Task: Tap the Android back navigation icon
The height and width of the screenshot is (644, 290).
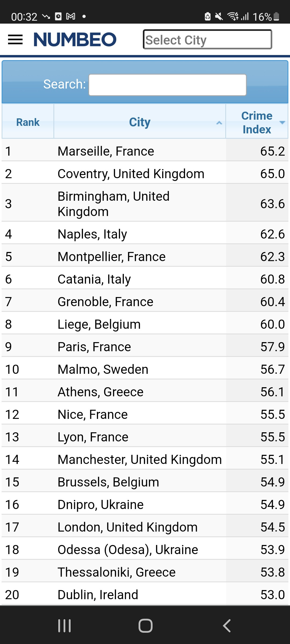Action: pyautogui.click(x=227, y=626)
